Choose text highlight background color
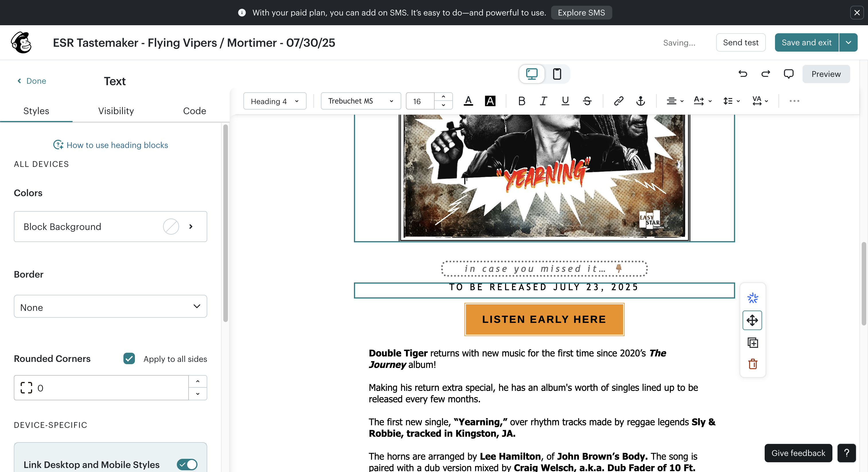The image size is (868, 472). coord(490,101)
